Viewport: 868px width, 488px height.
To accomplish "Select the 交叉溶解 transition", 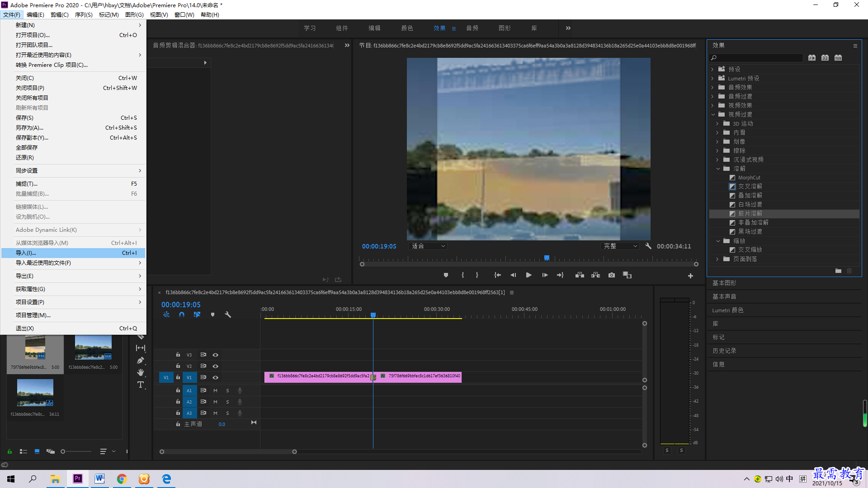I will [750, 186].
